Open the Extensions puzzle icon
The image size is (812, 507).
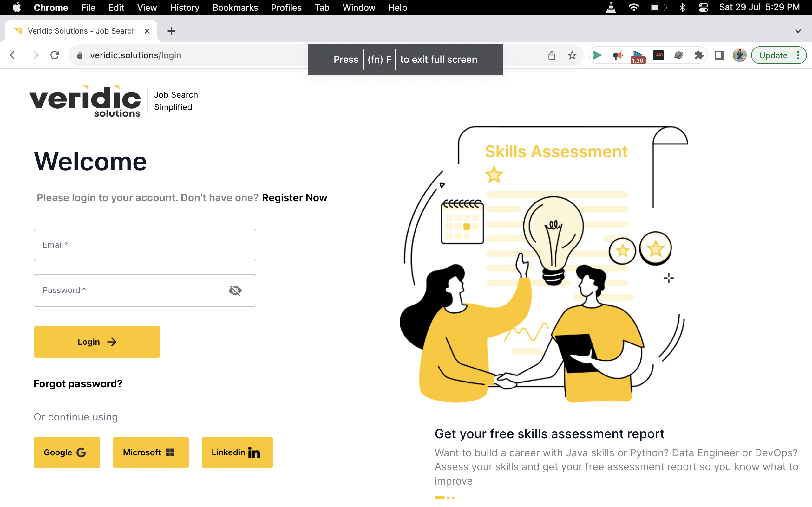[x=699, y=55]
